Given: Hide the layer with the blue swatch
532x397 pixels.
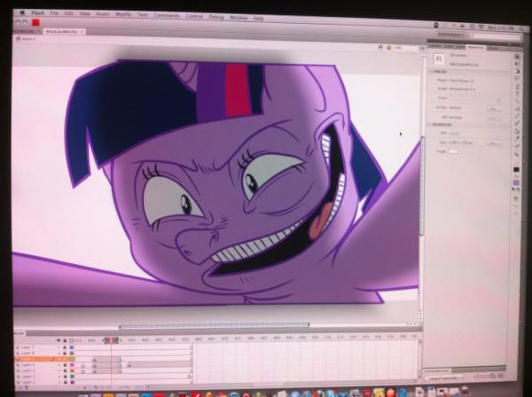Looking at the screenshot, I should click(59, 347).
